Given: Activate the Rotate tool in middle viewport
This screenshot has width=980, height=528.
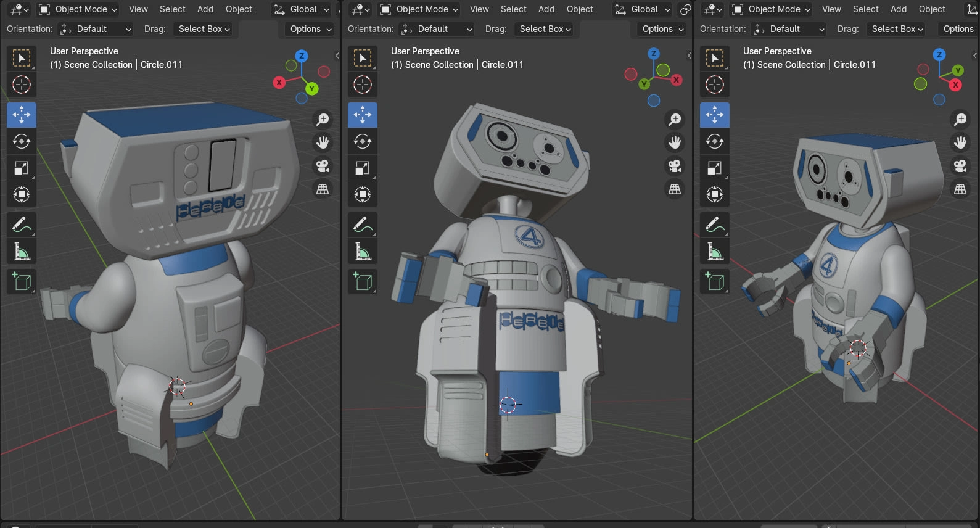Looking at the screenshot, I should (x=363, y=142).
